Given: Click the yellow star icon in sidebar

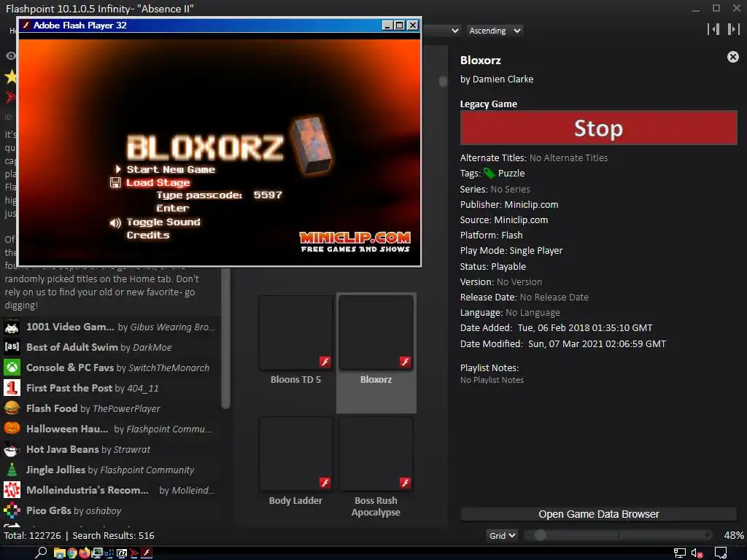Looking at the screenshot, I should pyautogui.click(x=10, y=76).
